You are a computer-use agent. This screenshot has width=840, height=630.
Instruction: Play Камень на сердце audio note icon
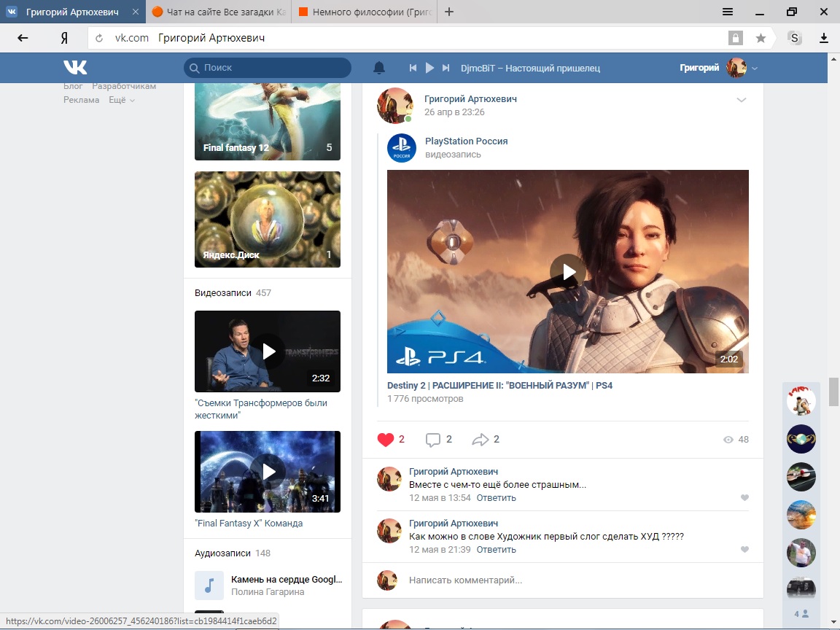point(209,586)
